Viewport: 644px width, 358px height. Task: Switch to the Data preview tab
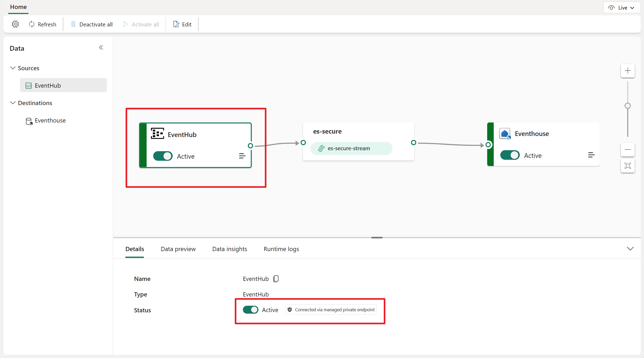(x=178, y=249)
